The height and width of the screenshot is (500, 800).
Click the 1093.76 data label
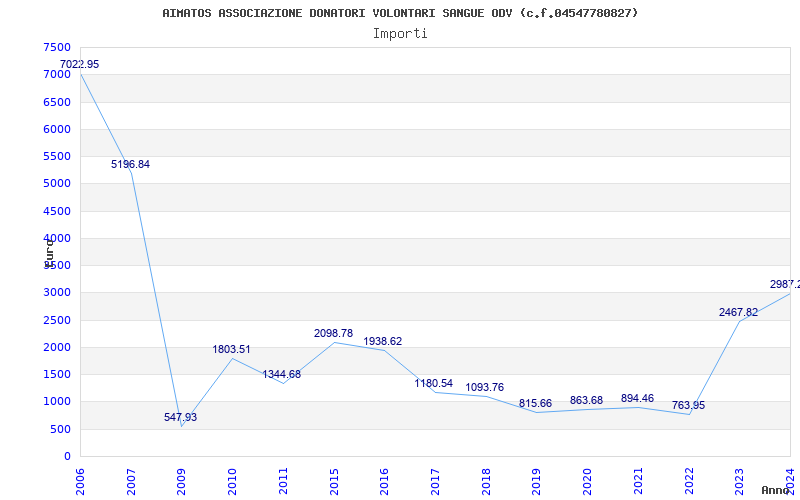[484, 387]
